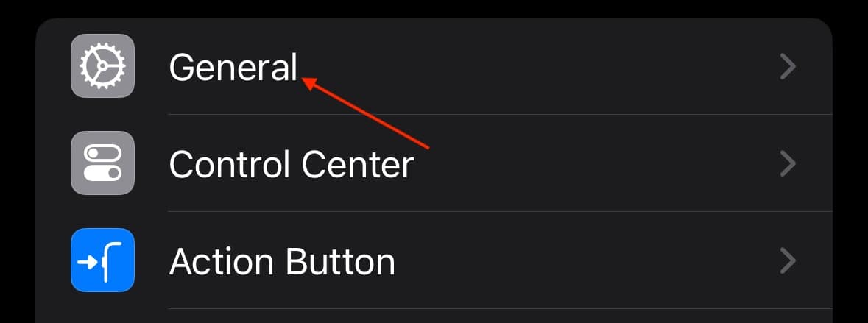The height and width of the screenshot is (323, 868).
Task: Tap the blue Action Button icon
Action: coord(102,260)
